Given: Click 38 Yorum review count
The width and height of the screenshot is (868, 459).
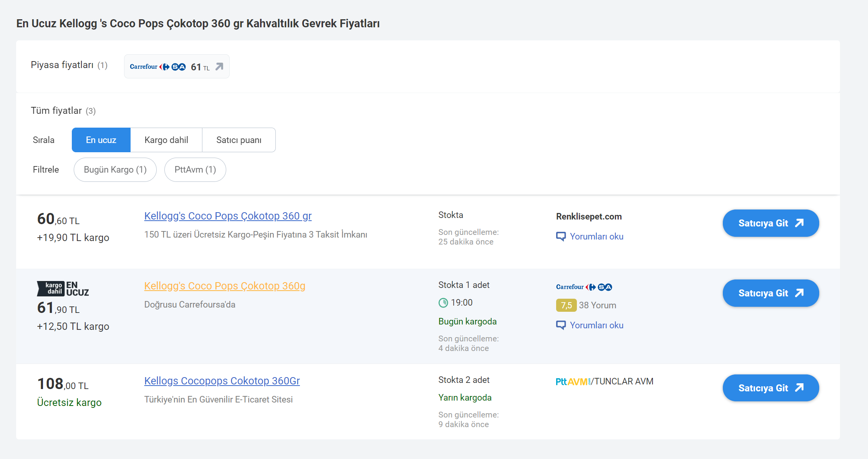Looking at the screenshot, I should point(598,305).
